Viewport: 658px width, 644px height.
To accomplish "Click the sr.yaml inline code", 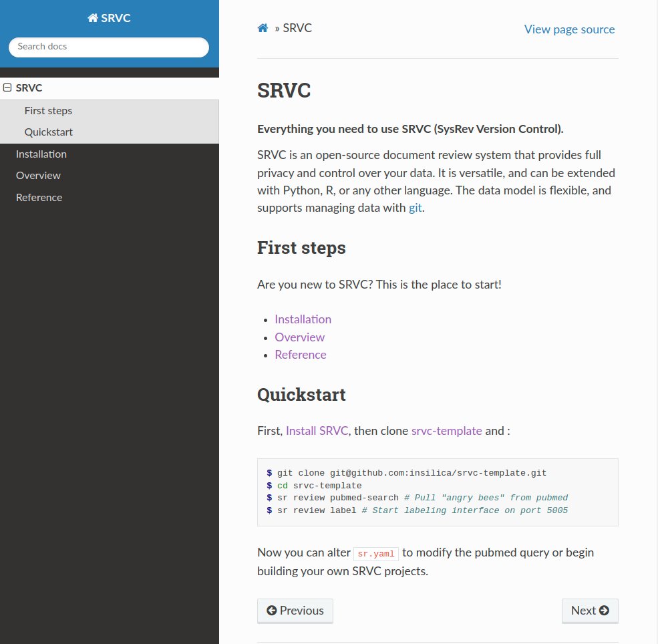I will pyautogui.click(x=376, y=554).
